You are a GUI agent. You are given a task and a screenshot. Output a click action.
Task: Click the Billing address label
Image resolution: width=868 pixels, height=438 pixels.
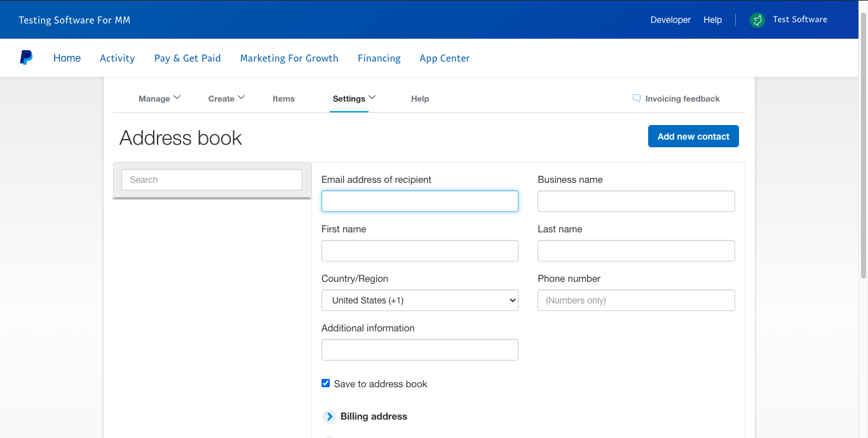click(x=374, y=416)
